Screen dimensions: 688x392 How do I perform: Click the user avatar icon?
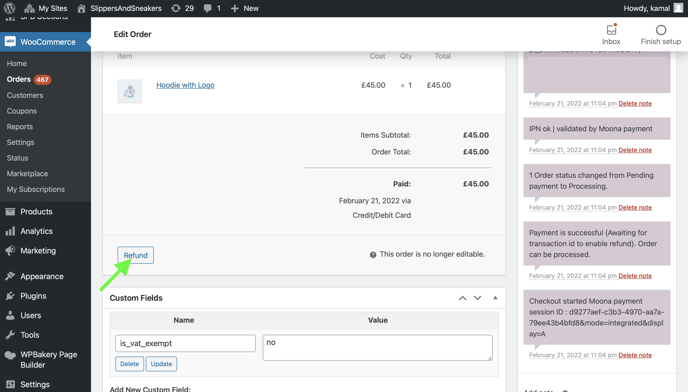678,8
